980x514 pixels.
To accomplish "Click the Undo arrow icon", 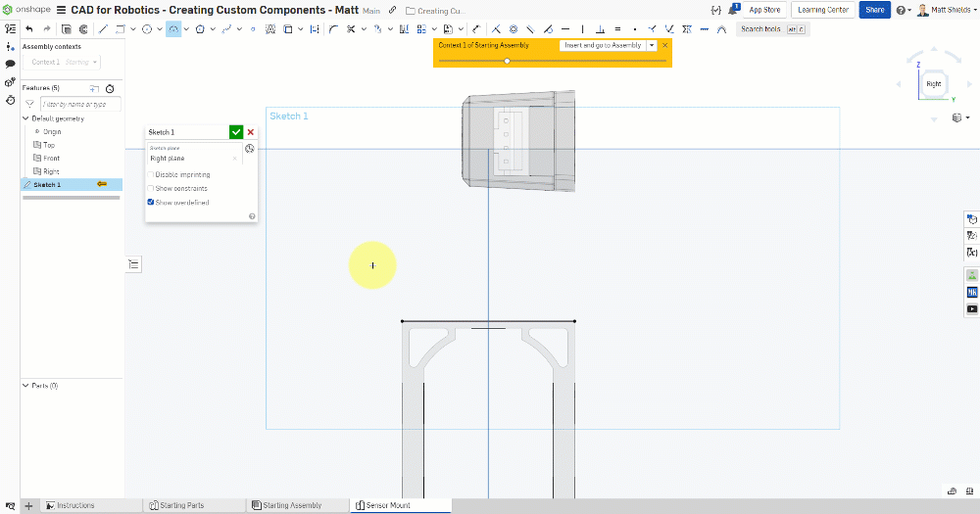I will click(29, 29).
